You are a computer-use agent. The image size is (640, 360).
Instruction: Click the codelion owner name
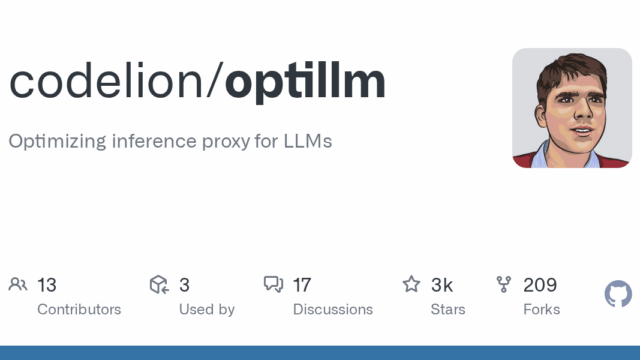(106, 81)
